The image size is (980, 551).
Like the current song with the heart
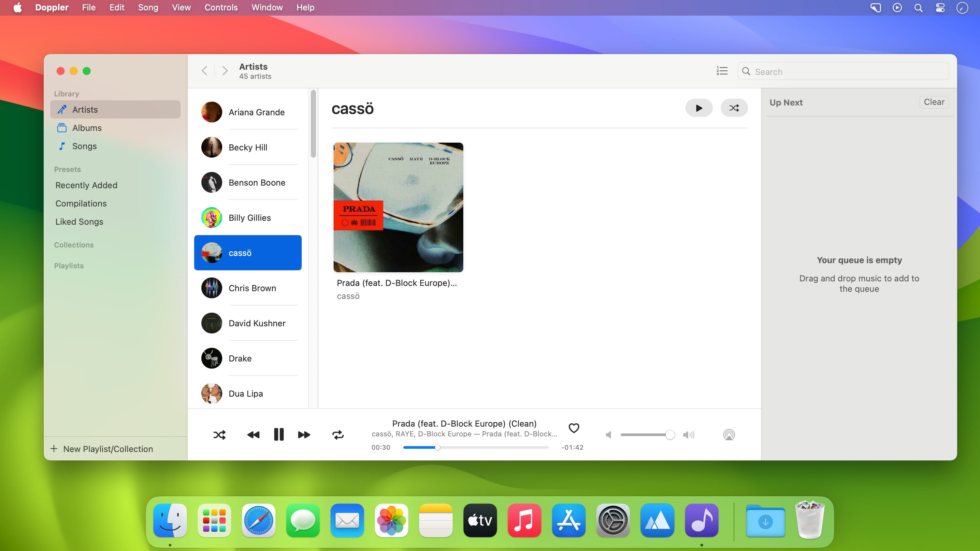click(x=574, y=428)
